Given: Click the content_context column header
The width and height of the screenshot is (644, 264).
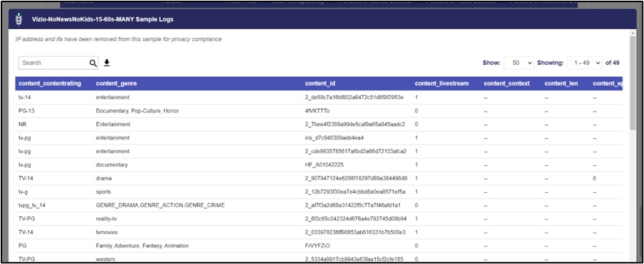Looking at the screenshot, I should pyautogui.click(x=507, y=84).
